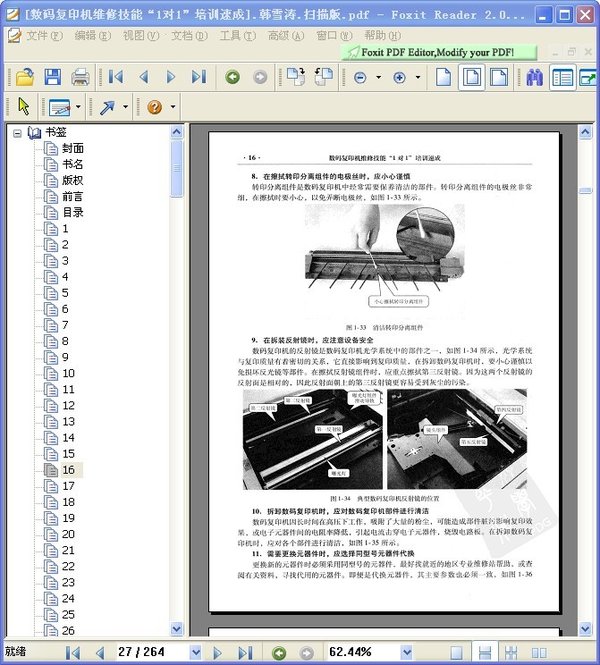Go to previous page using toolbar arrow

tap(144, 77)
